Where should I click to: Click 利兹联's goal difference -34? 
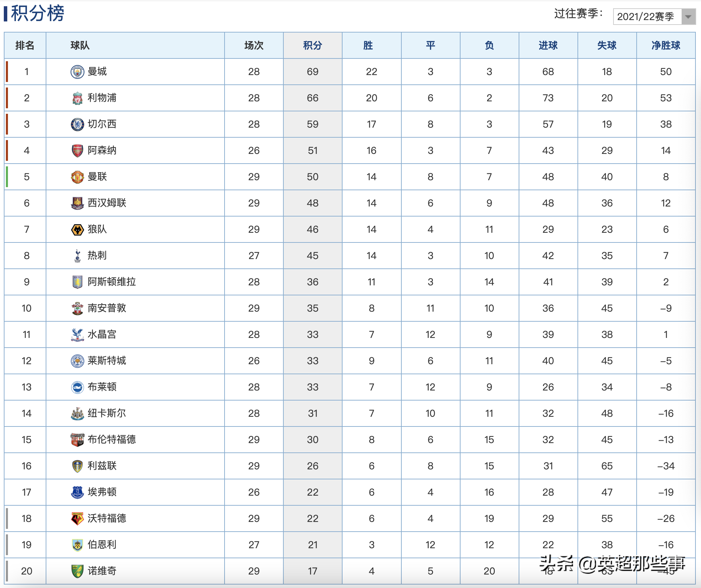[x=666, y=466]
